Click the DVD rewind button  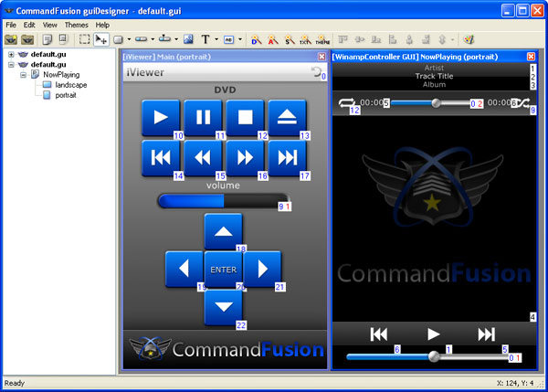(203, 158)
